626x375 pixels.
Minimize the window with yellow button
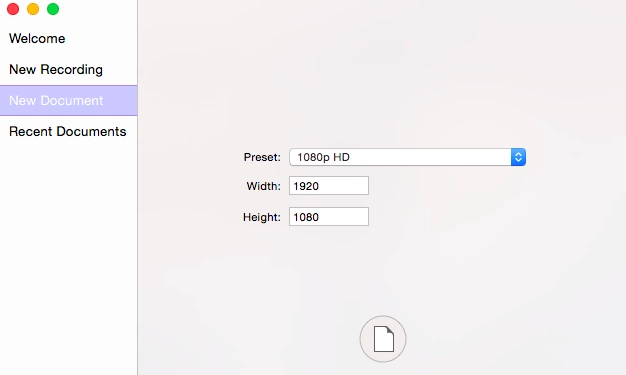tap(33, 9)
